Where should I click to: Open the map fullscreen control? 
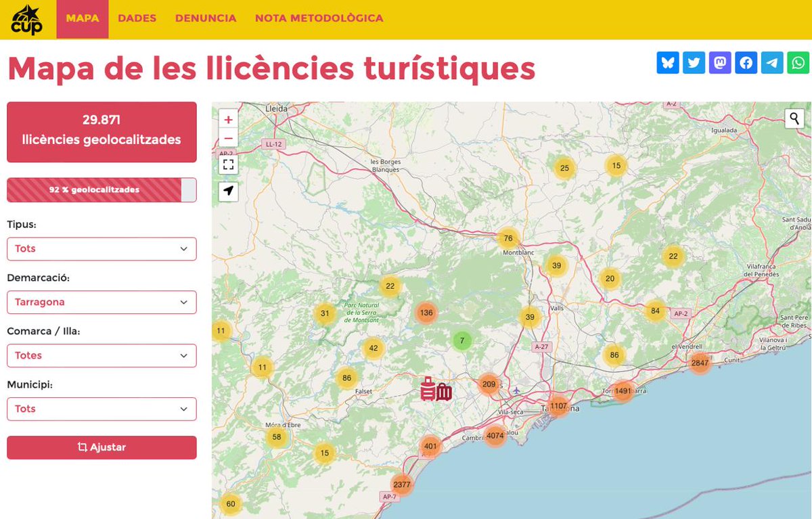coord(228,162)
